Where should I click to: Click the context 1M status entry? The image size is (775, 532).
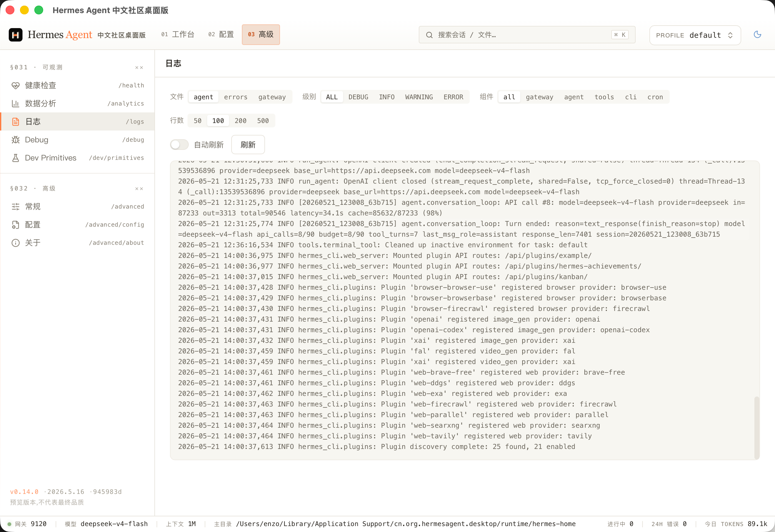coord(181,524)
